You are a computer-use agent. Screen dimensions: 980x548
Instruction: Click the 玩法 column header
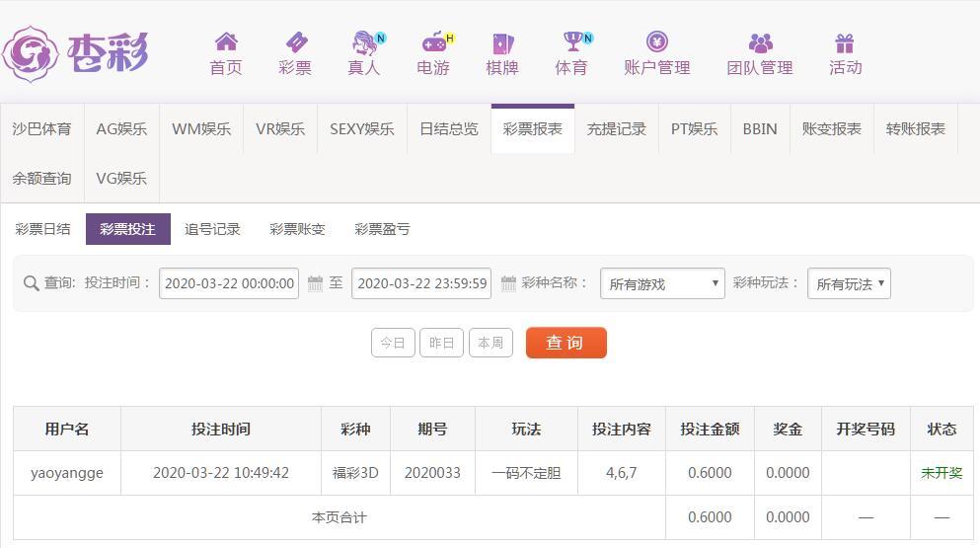tap(526, 430)
